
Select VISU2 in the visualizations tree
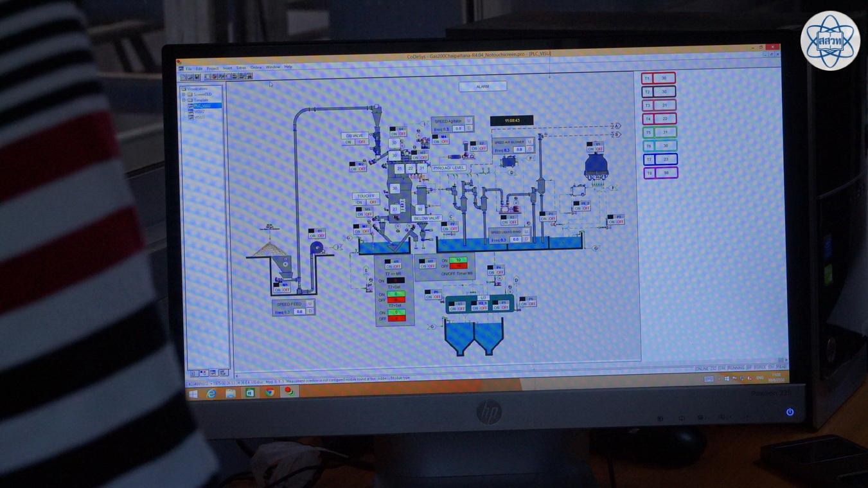[199, 112]
